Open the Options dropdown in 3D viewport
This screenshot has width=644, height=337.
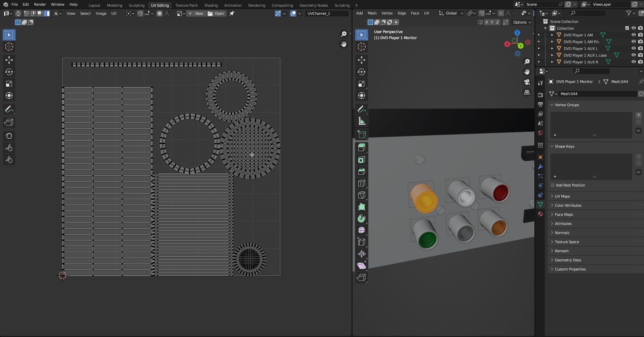(522, 22)
